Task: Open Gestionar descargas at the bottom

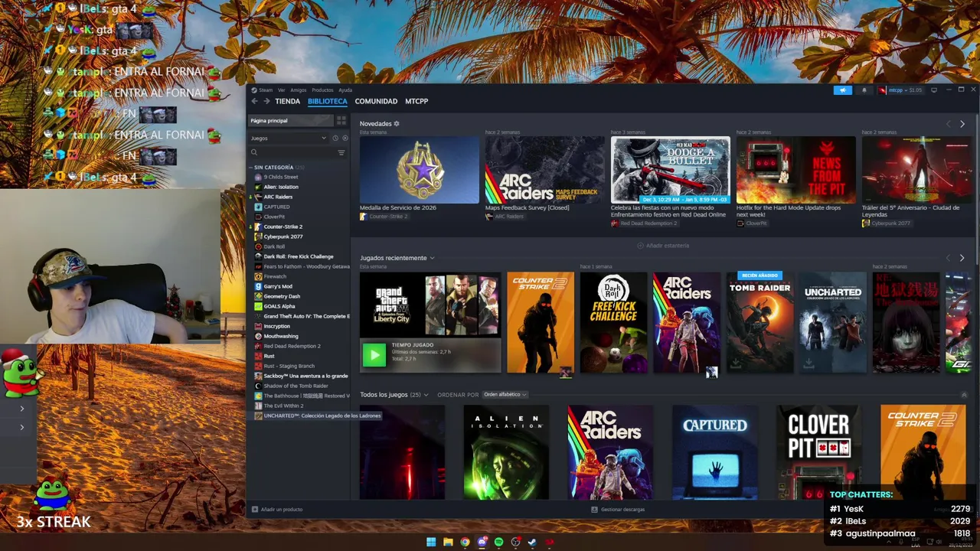Action: click(618, 509)
